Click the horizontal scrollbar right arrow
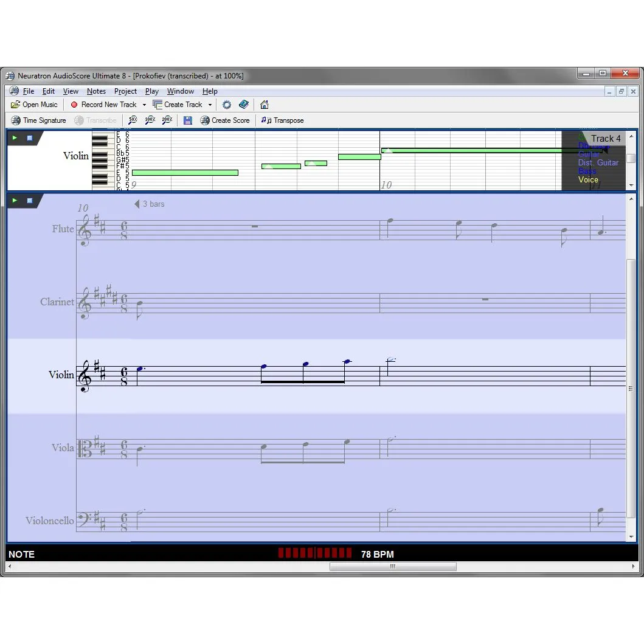The height and width of the screenshot is (644, 644). click(x=633, y=566)
